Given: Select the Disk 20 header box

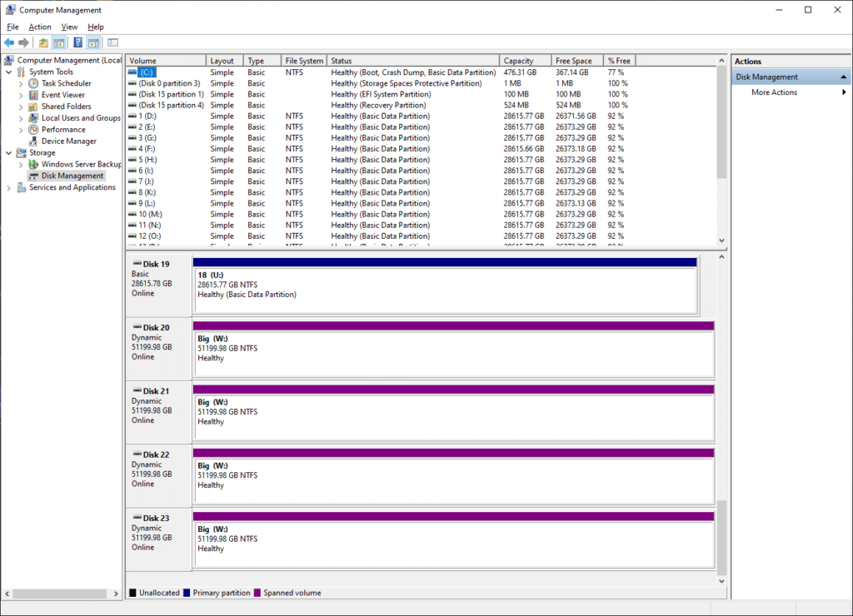Looking at the screenshot, I should pos(158,349).
